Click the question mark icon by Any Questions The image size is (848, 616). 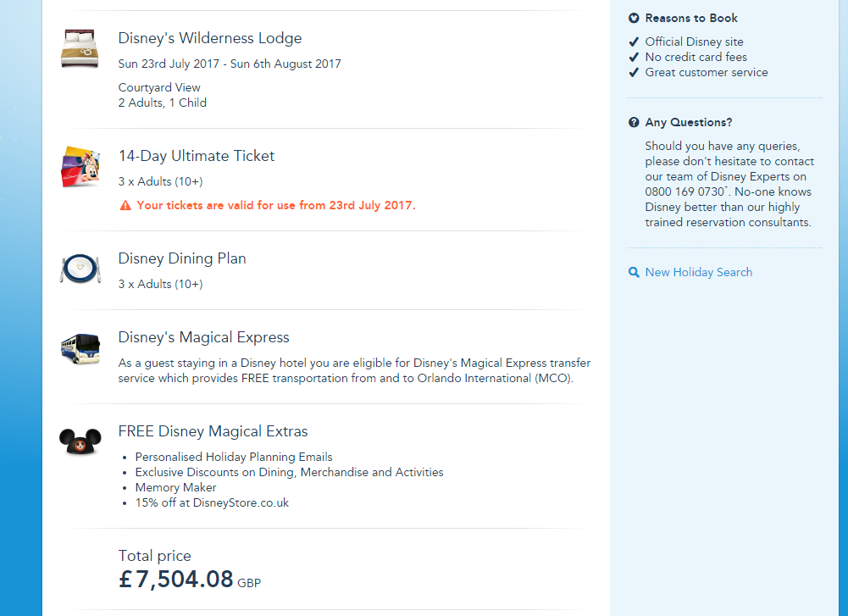tap(634, 123)
